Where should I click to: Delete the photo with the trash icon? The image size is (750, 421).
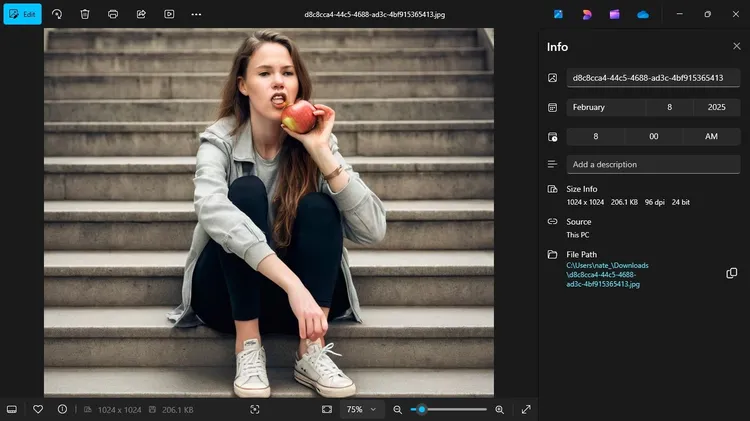(85, 14)
